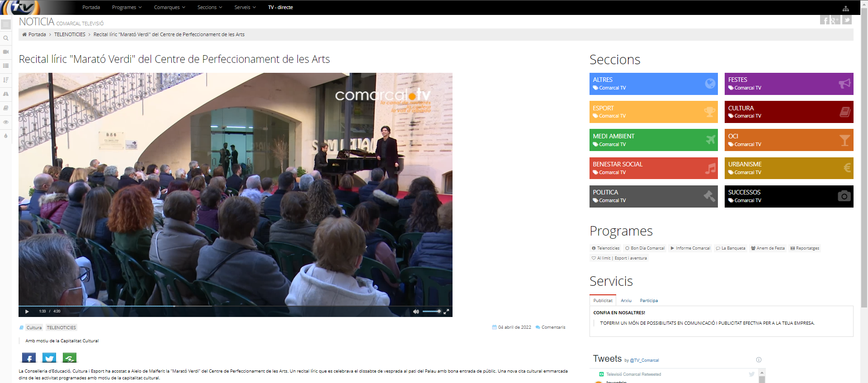The width and height of the screenshot is (868, 383).
Task: Open the Facebook icon in the page header
Action: [825, 20]
